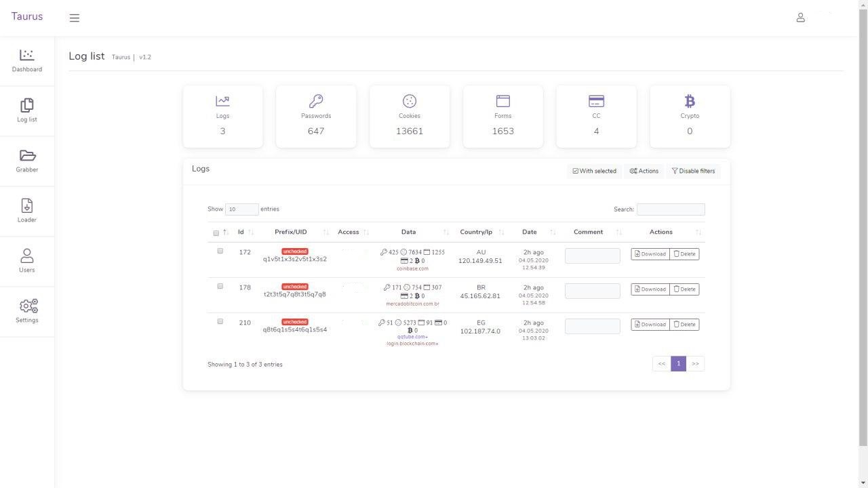Open Log list in the sidebar
The image size is (868, 488).
[x=27, y=111]
